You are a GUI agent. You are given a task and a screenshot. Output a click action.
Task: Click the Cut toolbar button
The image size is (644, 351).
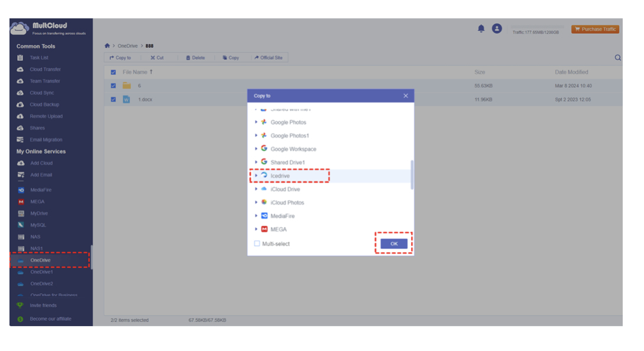(x=157, y=58)
